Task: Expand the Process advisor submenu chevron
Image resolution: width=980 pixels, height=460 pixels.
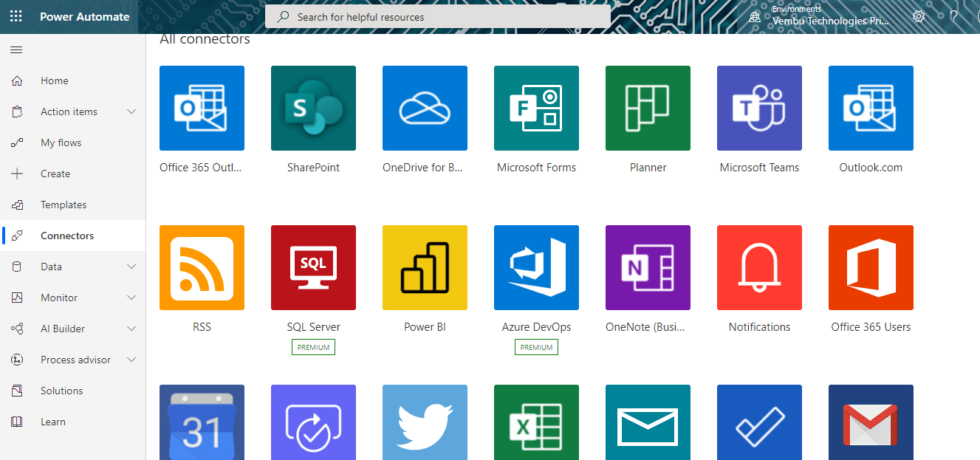Action: pos(131,360)
